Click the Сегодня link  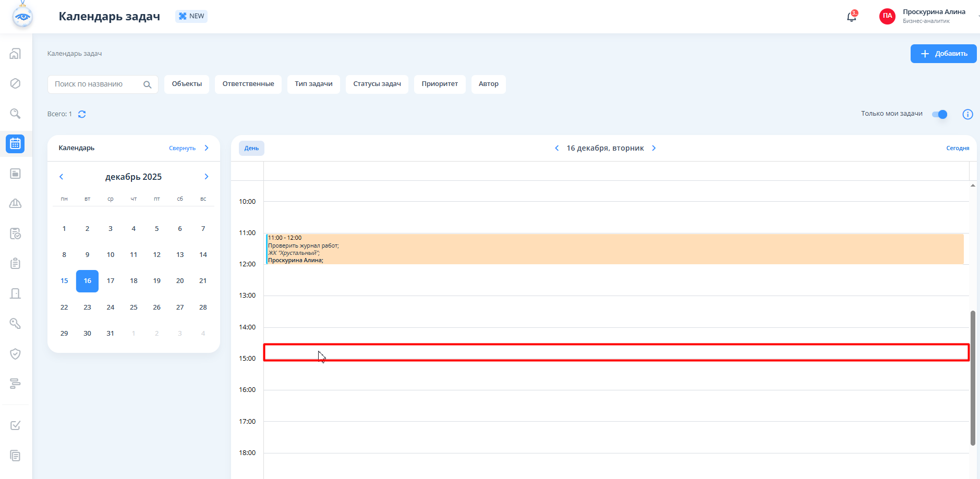(958, 148)
